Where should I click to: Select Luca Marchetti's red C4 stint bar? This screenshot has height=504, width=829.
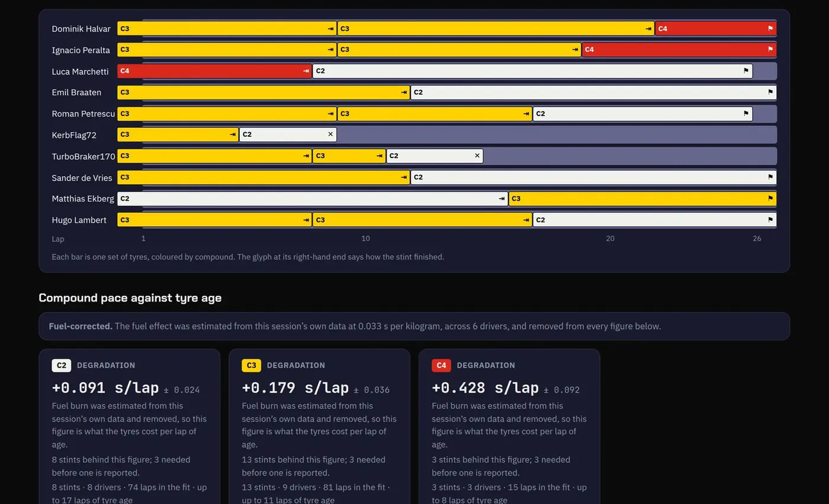pos(214,71)
